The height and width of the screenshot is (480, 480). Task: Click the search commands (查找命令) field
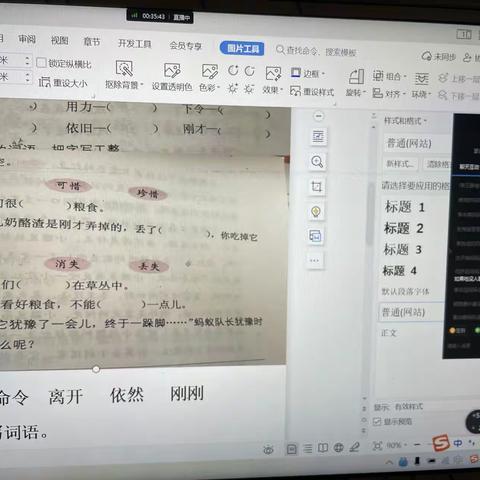pos(316,51)
